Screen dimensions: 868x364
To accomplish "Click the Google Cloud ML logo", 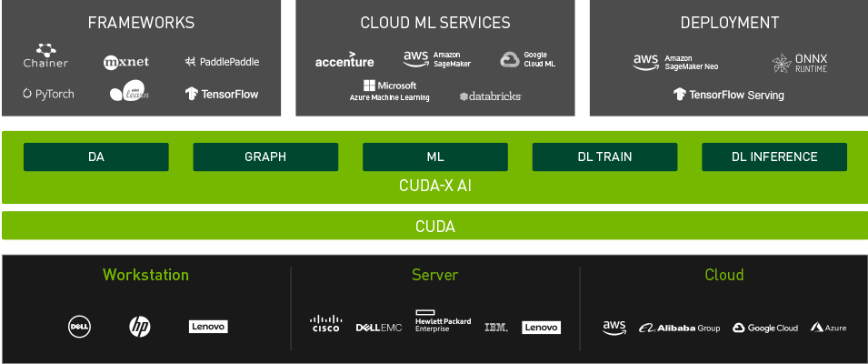I will [x=527, y=60].
